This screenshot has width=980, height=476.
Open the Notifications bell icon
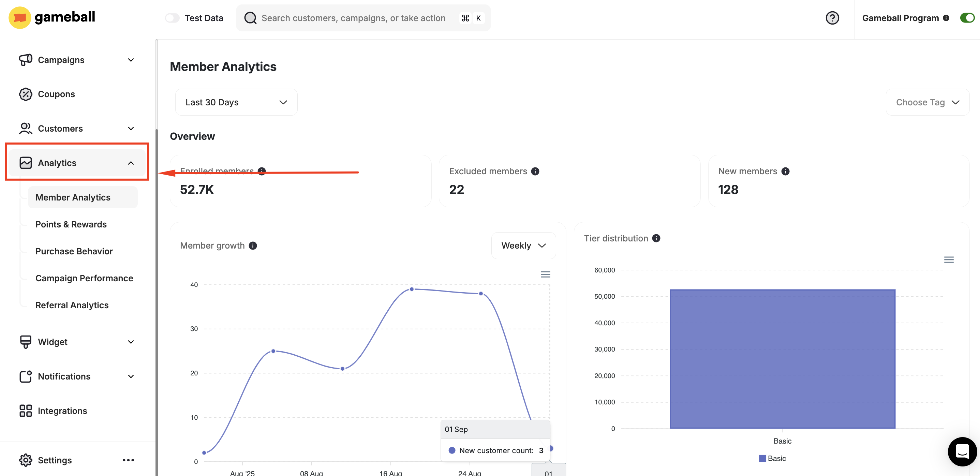tap(25, 376)
